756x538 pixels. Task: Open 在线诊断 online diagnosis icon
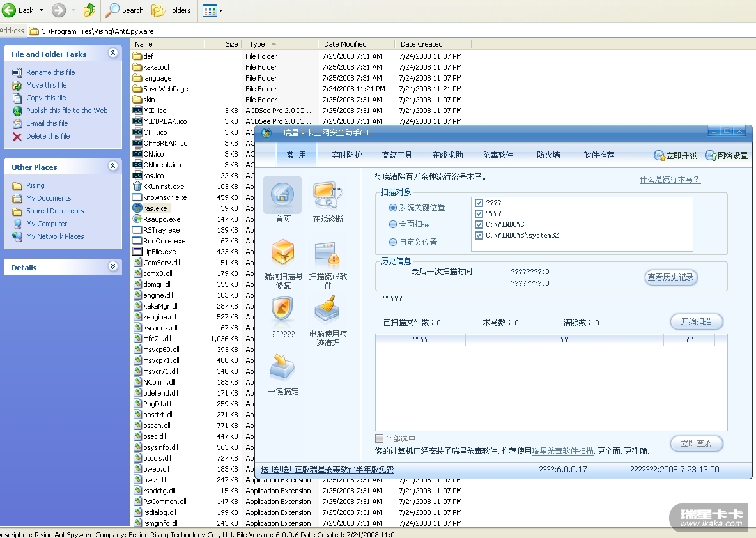click(x=327, y=195)
